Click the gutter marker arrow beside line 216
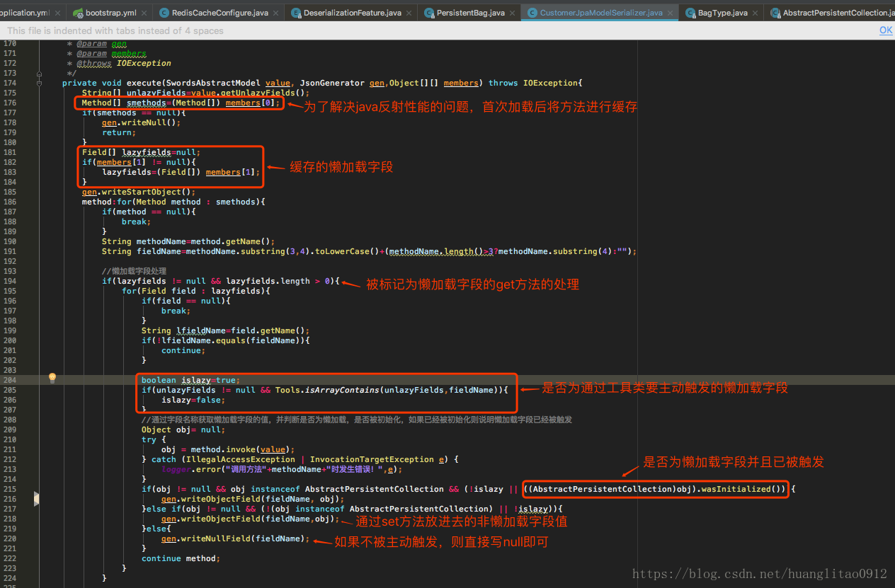The width and height of the screenshot is (895, 588). pos(37,499)
